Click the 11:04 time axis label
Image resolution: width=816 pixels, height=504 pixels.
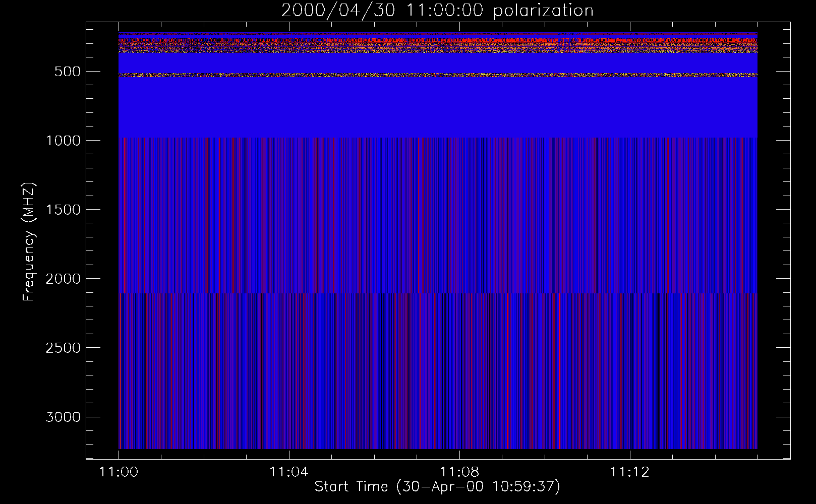tap(288, 472)
